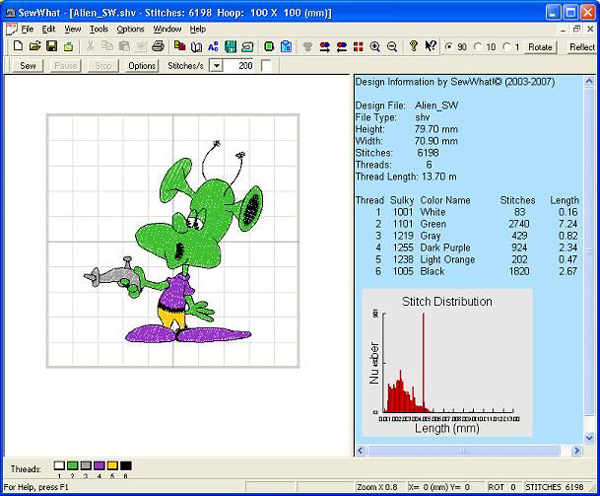Open the Options menu in menu bar
The image size is (600, 496).
[x=130, y=29]
